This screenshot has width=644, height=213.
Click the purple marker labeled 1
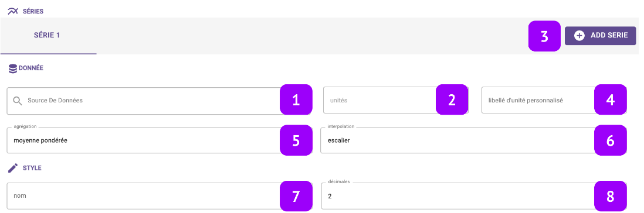click(296, 99)
